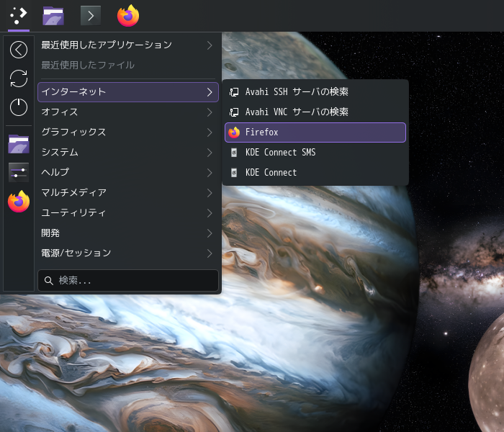The height and width of the screenshot is (432, 504).
Task: Launch KDE Connect SMS
Action: click(x=315, y=153)
